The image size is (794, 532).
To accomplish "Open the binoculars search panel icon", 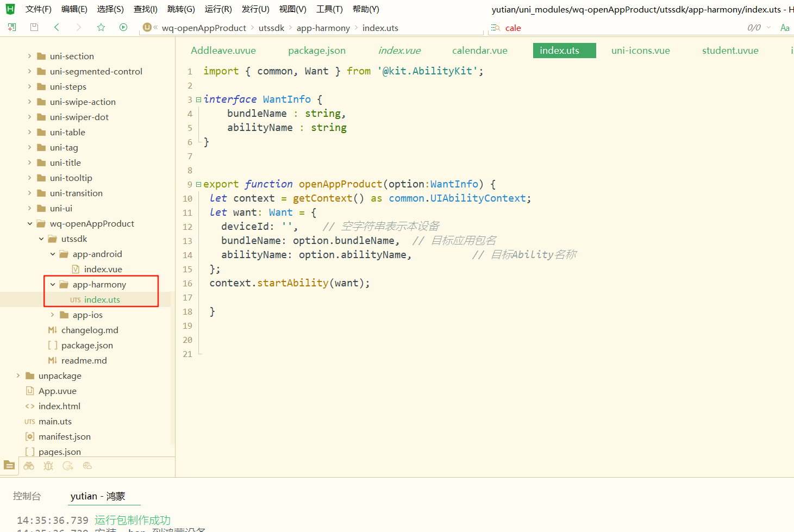I will point(29,466).
